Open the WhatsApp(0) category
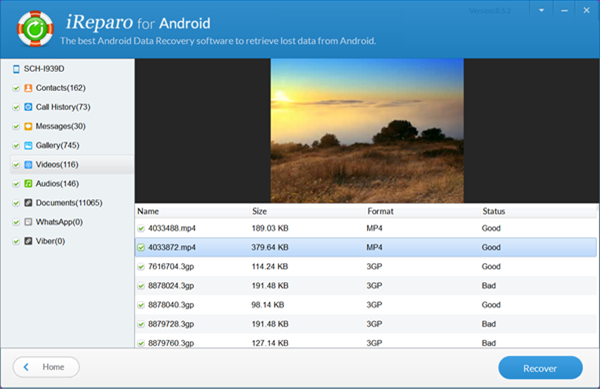 pyautogui.click(x=59, y=222)
